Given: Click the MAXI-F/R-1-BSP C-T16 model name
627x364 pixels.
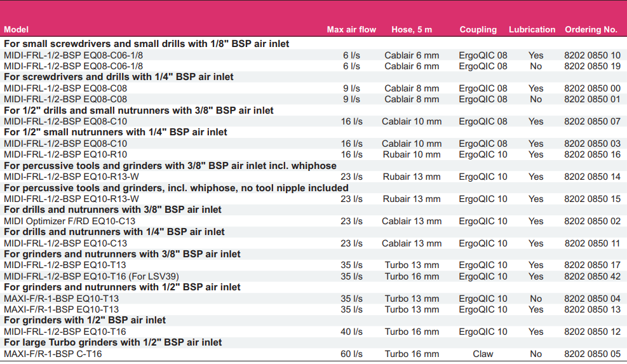Looking at the screenshot, I should click(53, 354).
